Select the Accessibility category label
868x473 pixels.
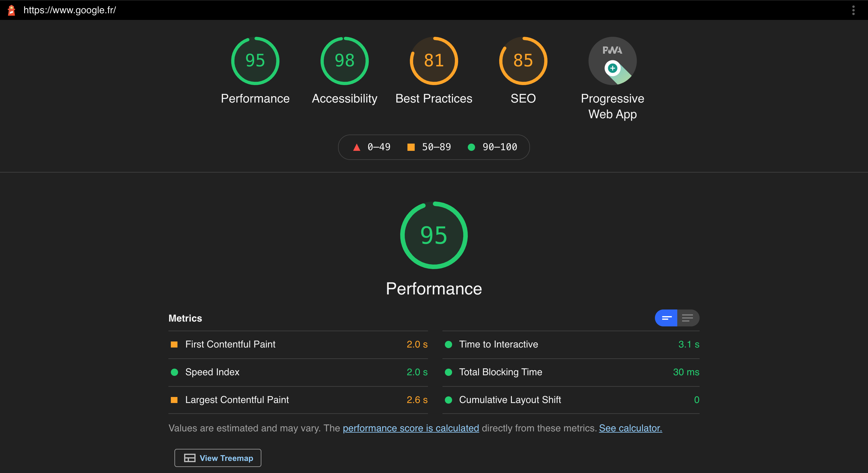(344, 99)
